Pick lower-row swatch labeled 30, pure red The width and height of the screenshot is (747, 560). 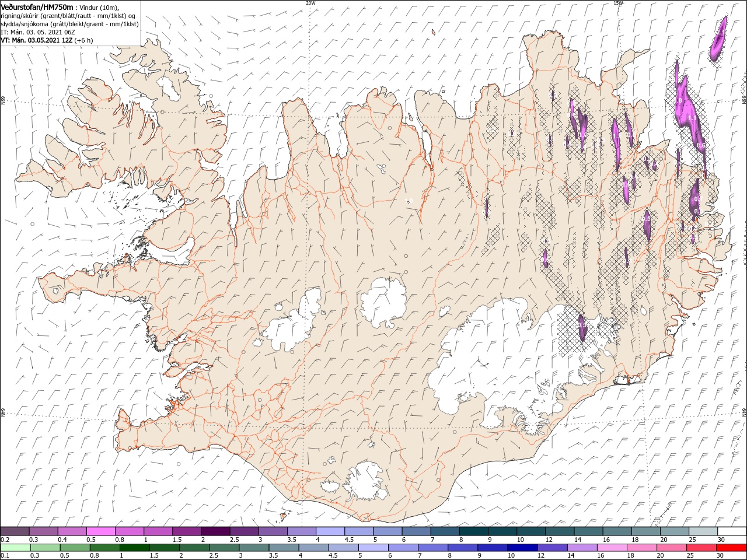pos(731,548)
